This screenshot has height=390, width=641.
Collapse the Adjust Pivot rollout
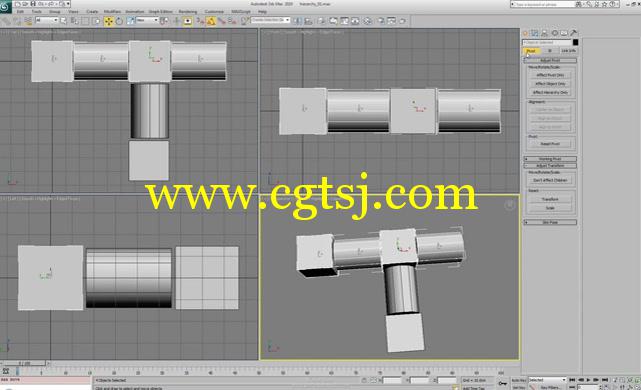click(x=550, y=61)
